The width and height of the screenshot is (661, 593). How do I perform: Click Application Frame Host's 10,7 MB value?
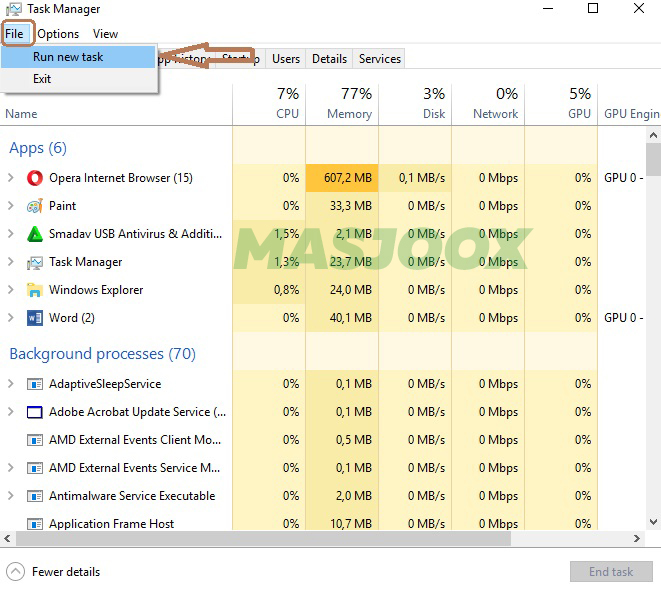(351, 524)
